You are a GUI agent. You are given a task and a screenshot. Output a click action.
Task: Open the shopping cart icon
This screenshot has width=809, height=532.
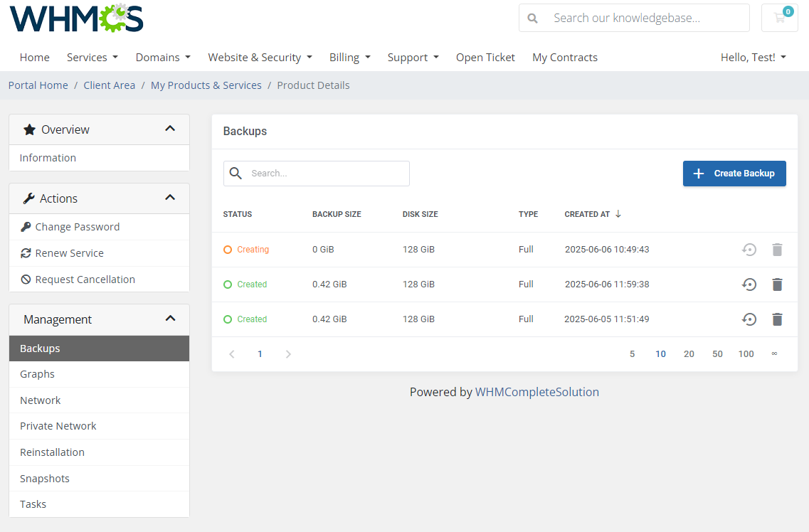coord(780,18)
